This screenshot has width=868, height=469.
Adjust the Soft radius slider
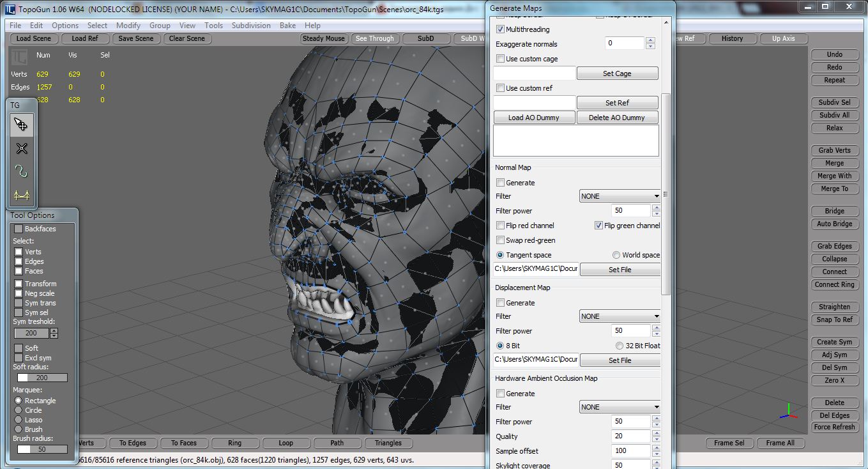[x=42, y=378]
